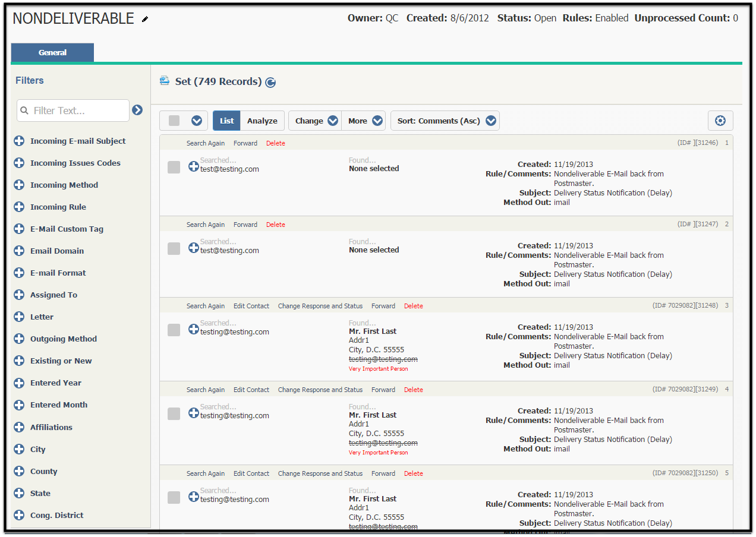
Task: Switch to Analyze view
Action: [262, 121]
